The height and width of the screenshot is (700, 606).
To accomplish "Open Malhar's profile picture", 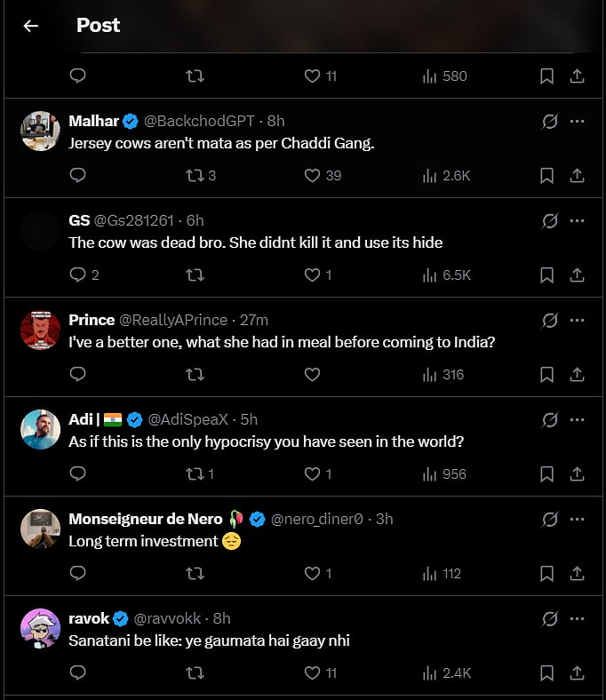I will [x=40, y=131].
